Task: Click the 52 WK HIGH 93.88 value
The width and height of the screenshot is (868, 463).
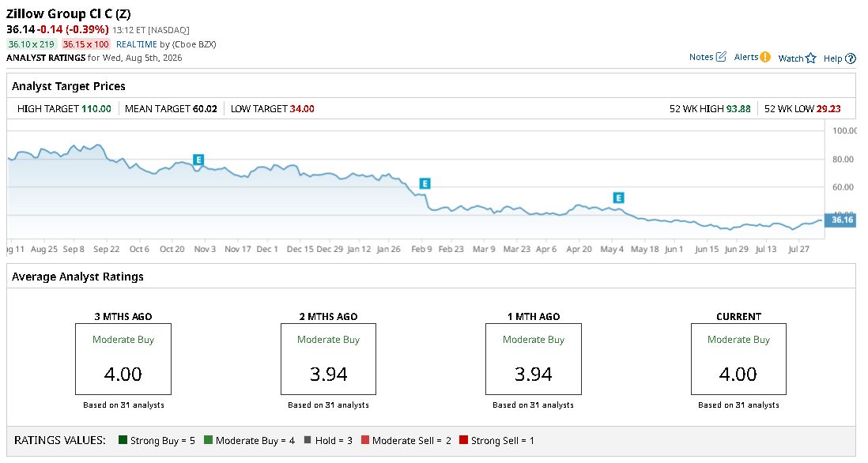Action: tap(738, 109)
